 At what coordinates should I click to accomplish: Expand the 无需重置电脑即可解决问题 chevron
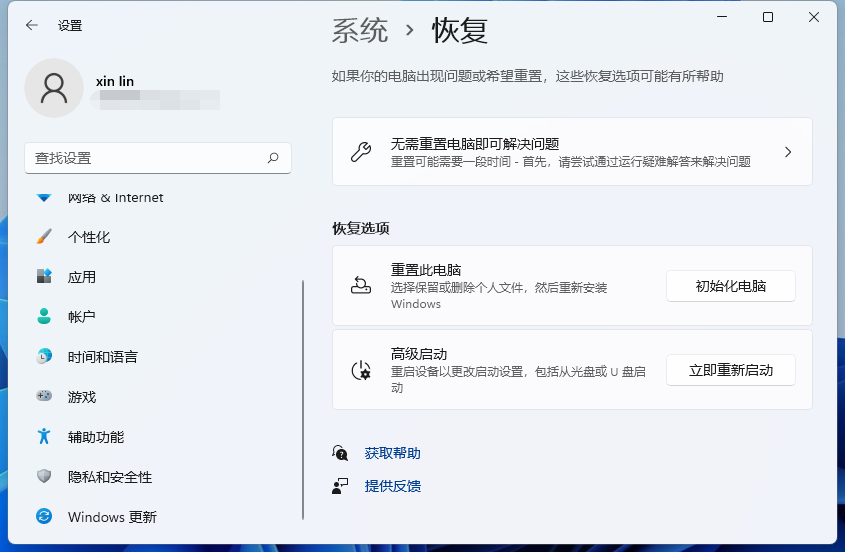point(788,152)
